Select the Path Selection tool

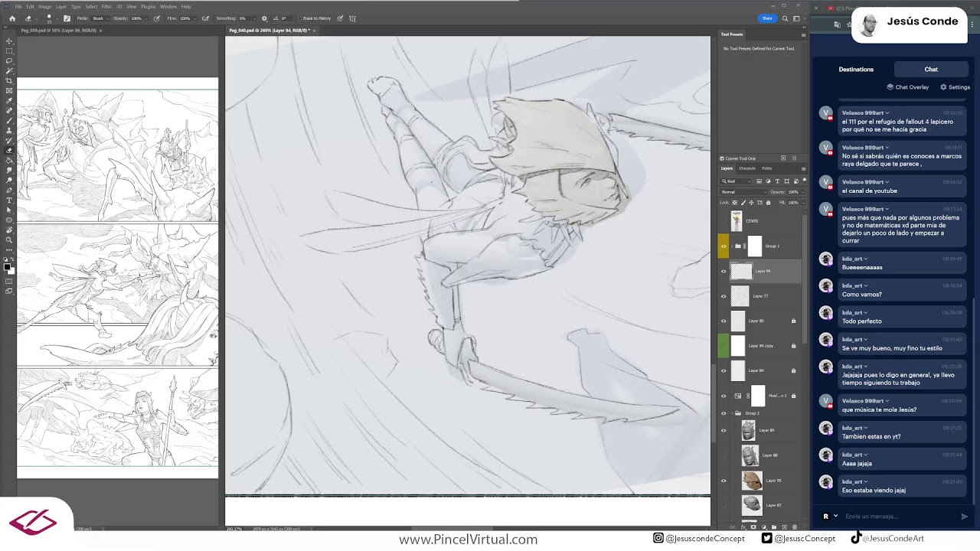coord(9,210)
